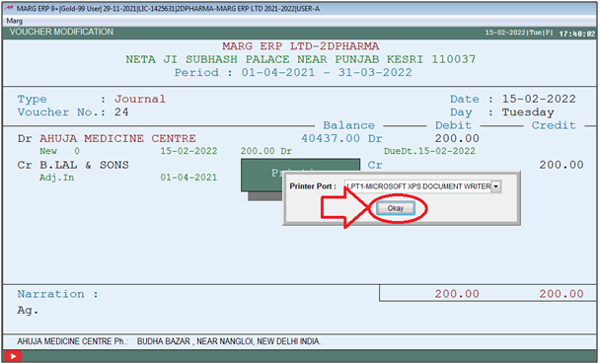Click the Okay button in printer dialog
Viewport: 600px width, 364px height.
click(x=396, y=208)
